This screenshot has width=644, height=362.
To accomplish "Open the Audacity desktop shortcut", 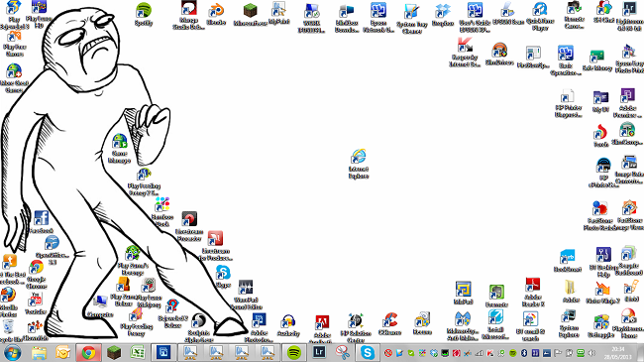I will (x=288, y=325).
